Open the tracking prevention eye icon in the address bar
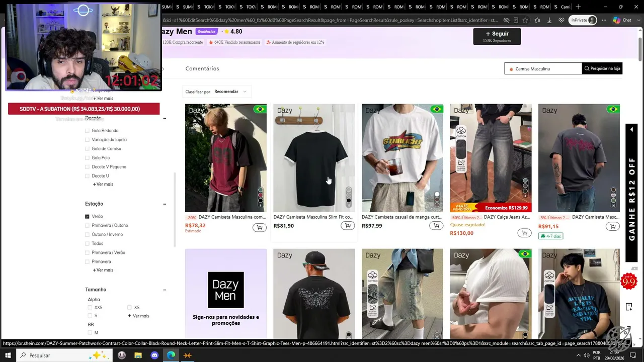 coord(507,20)
